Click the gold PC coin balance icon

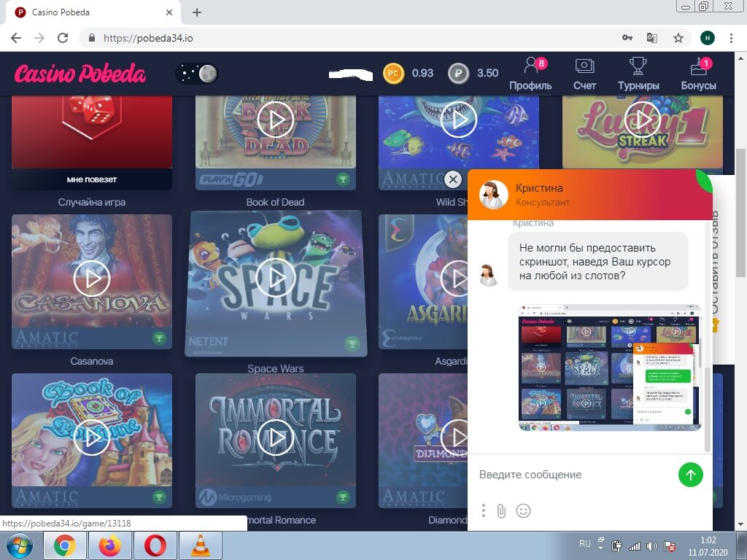[x=393, y=74]
